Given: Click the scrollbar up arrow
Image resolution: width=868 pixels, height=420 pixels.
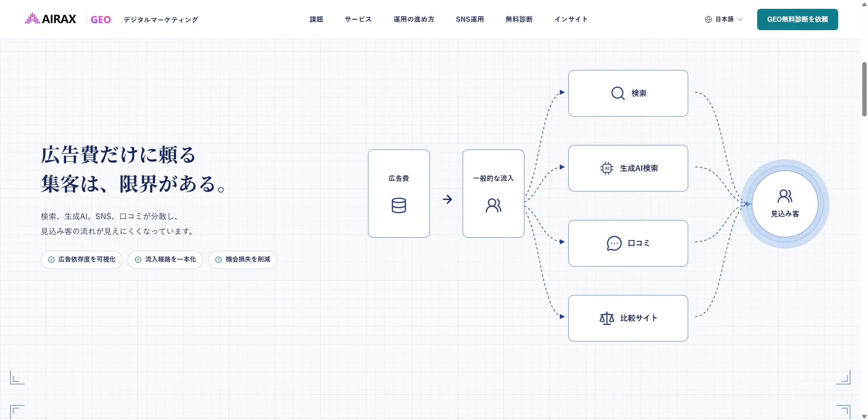Looking at the screenshot, I should pos(864,4).
